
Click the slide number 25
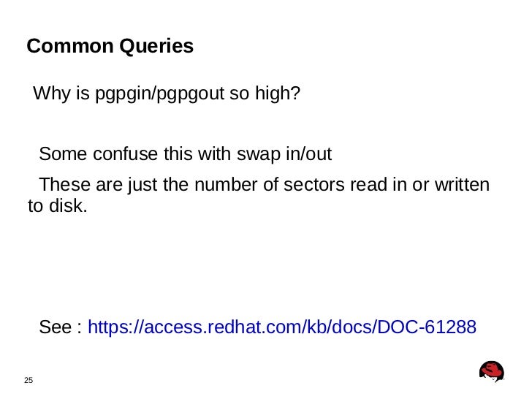pos(28,380)
